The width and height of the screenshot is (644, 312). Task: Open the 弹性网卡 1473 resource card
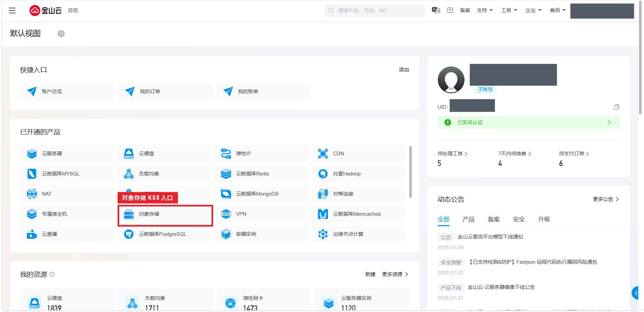click(264, 299)
